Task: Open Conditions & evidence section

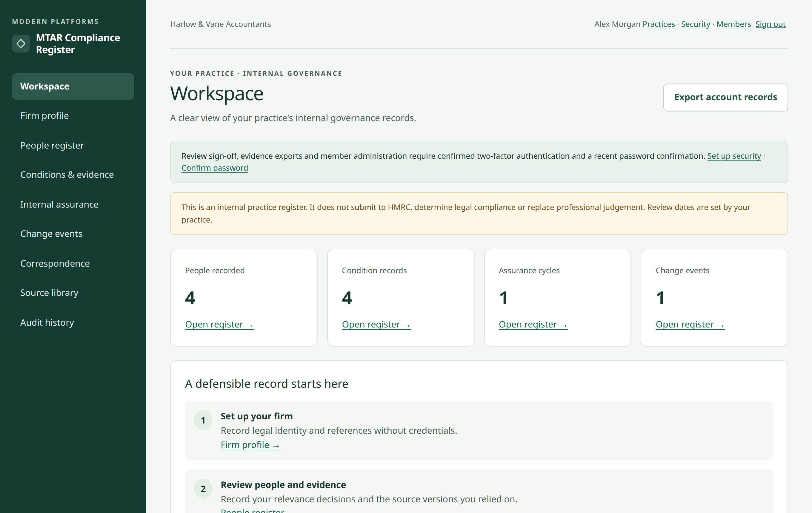Action: tap(73, 174)
